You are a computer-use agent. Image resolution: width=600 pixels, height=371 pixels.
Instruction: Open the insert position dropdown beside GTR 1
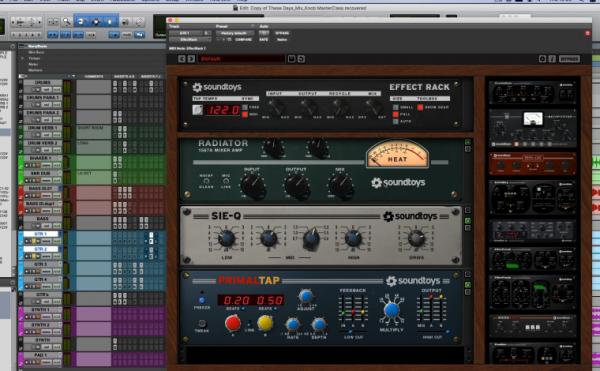(x=207, y=33)
